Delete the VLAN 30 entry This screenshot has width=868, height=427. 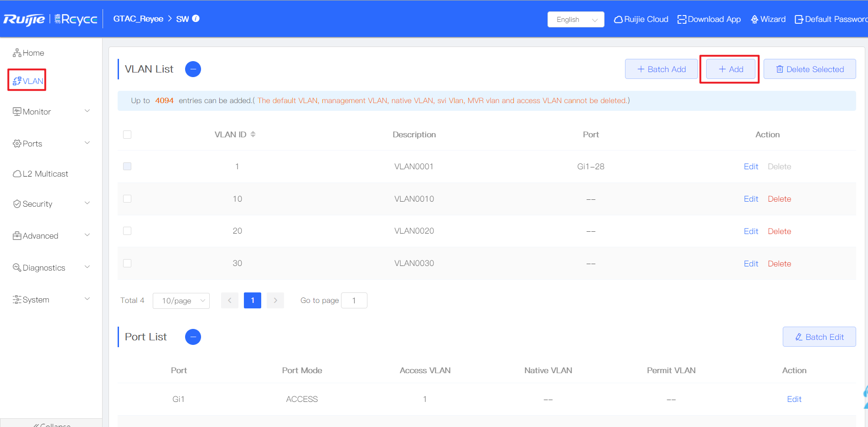[x=779, y=264]
